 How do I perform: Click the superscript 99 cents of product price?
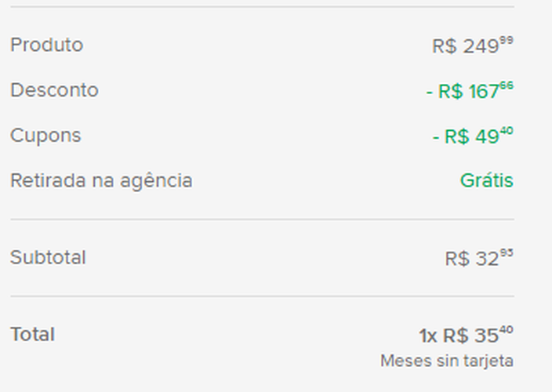(507, 41)
